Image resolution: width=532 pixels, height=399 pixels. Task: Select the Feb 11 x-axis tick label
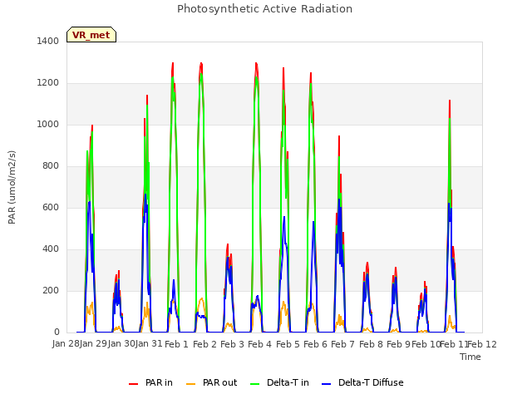[454, 344]
